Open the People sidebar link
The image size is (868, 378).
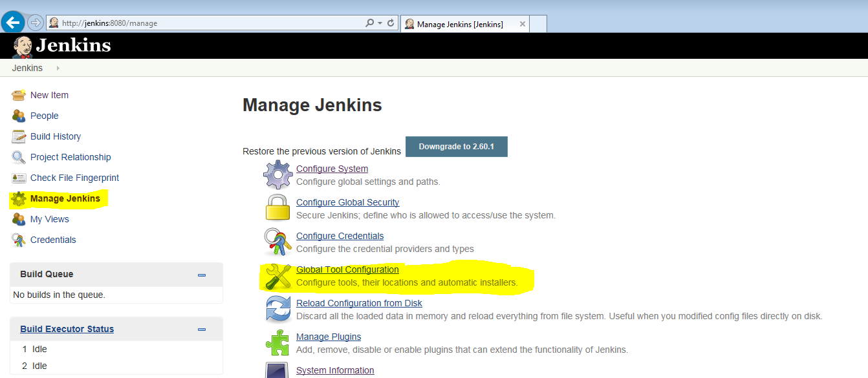(x=45, y=116)
